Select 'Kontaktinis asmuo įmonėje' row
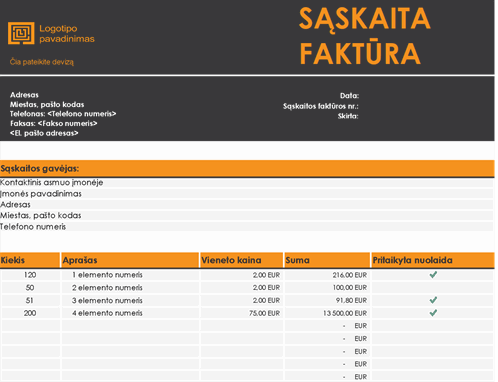 [246, 182]
